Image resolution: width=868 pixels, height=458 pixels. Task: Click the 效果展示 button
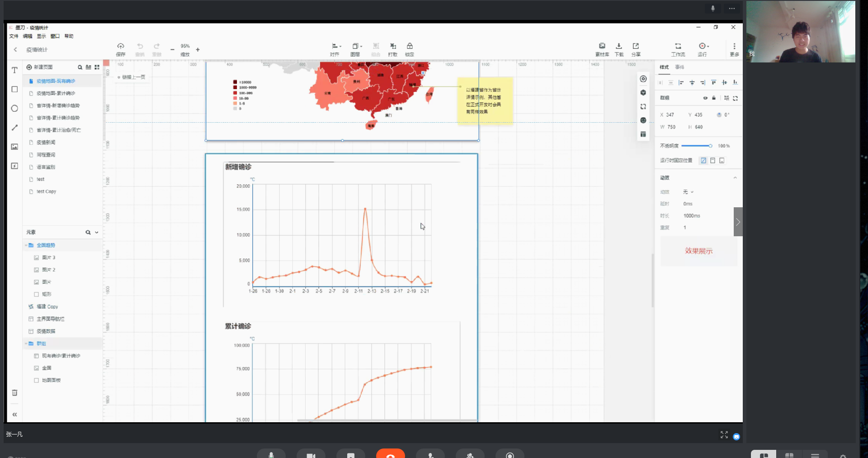tap(698, 251)
